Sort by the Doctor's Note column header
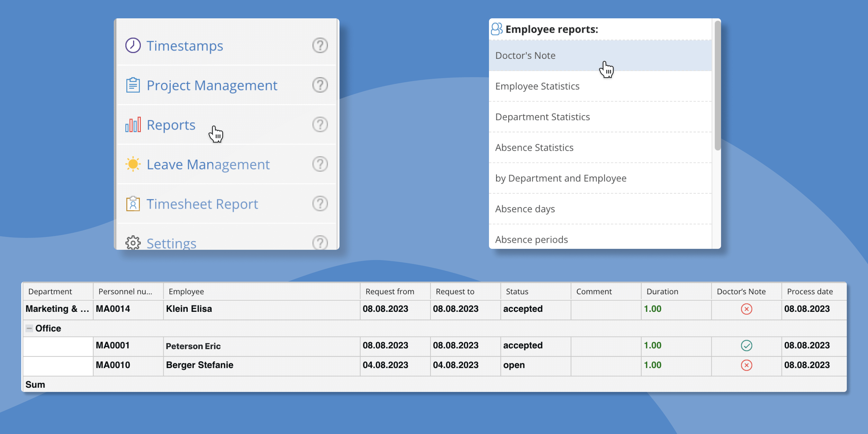This screenshot has height=434, width=868. pyautogui.click(x=747, y=292)
